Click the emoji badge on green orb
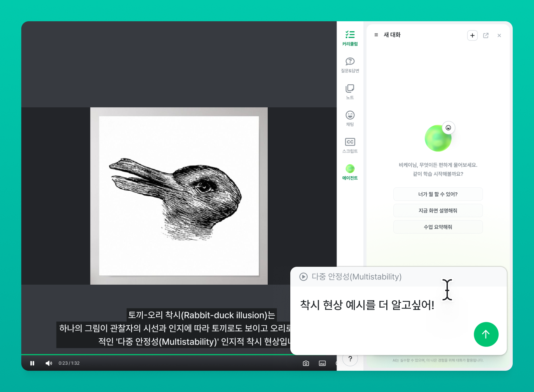Screen dimensions: 534x392 click(448, 128)
